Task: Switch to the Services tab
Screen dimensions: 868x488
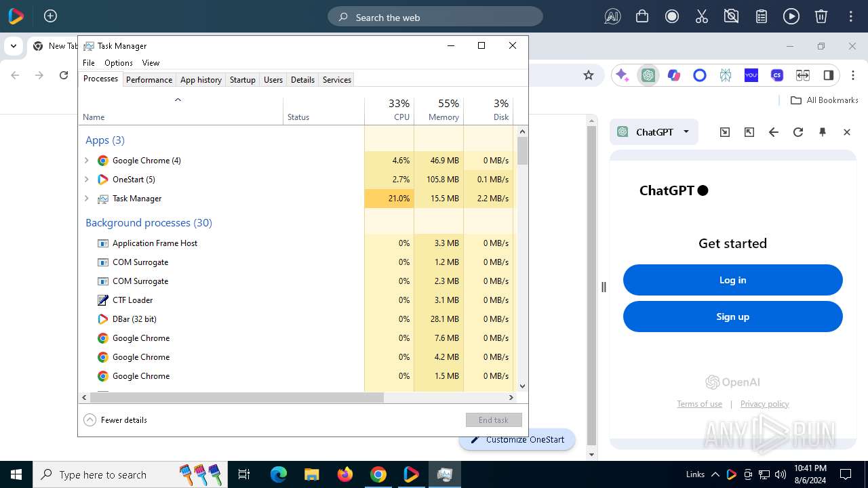Action: [x=337, y=79]
